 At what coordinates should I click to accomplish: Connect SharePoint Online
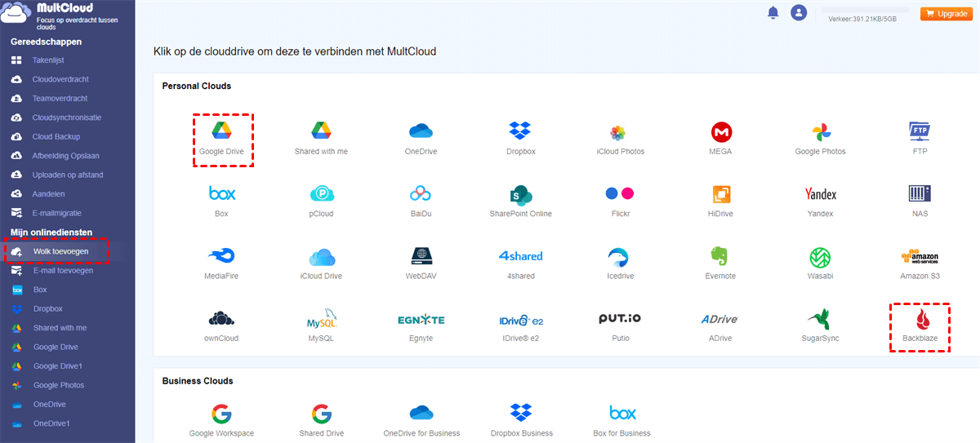pyautogui.click(x=520, y=201)
